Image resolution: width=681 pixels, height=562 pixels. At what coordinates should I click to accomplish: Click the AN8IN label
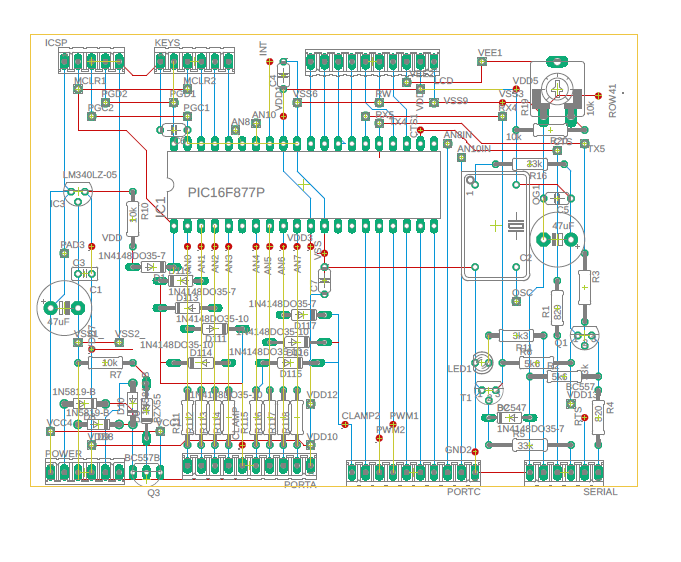458,135
